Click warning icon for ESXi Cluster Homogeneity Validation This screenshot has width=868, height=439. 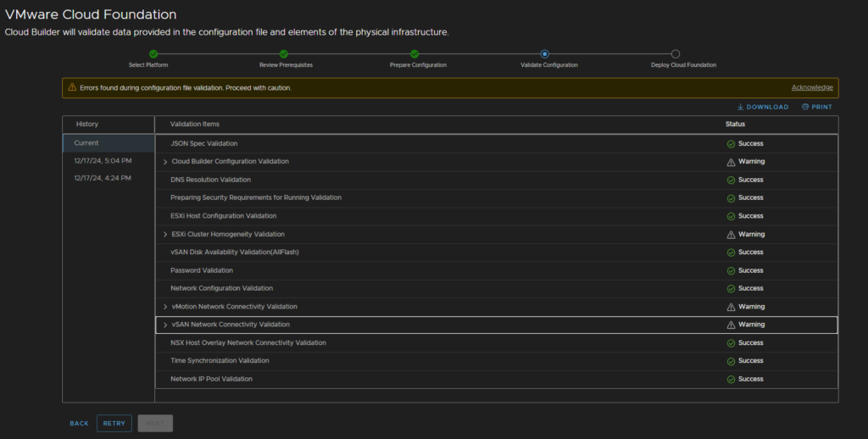(x=731, y=235)
